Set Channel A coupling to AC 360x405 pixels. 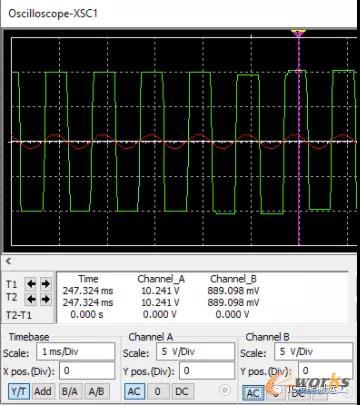[x=134, y=392]
